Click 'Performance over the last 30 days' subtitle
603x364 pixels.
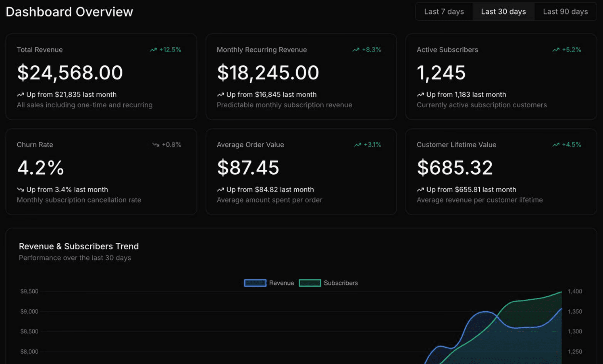click(75, 258)
